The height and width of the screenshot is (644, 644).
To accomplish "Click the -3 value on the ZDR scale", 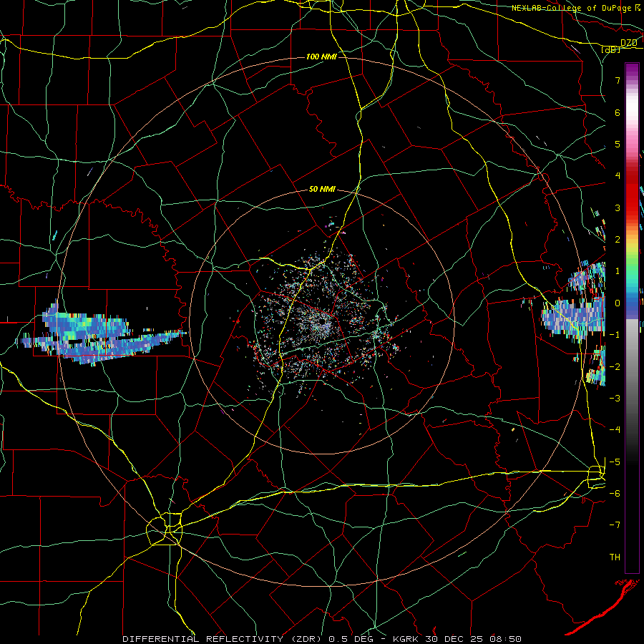I will [x=615, y=398].
